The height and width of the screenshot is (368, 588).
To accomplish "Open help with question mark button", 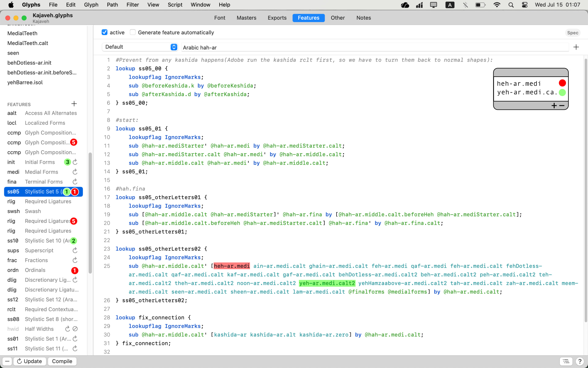I will tap(580, 361).
